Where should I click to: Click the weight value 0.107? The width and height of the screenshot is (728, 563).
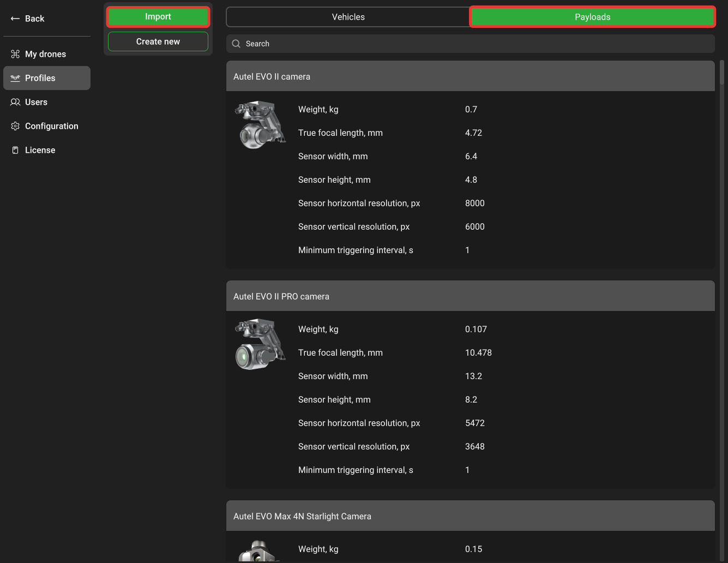click(476, 329)
